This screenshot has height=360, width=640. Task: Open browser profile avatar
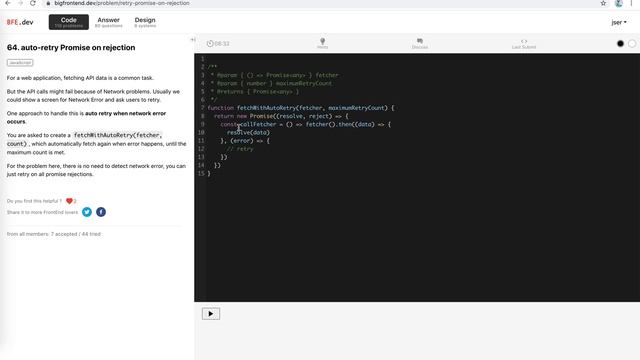click(x=619, y=3)
